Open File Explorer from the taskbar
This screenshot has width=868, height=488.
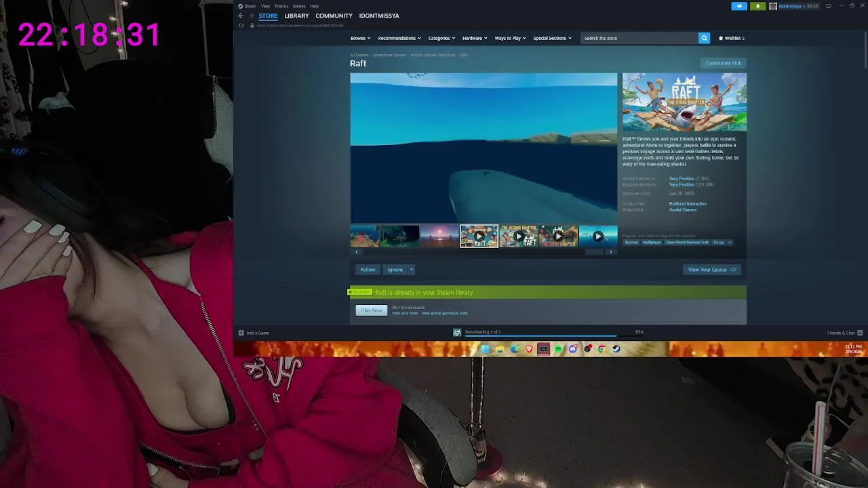(500, 349)
